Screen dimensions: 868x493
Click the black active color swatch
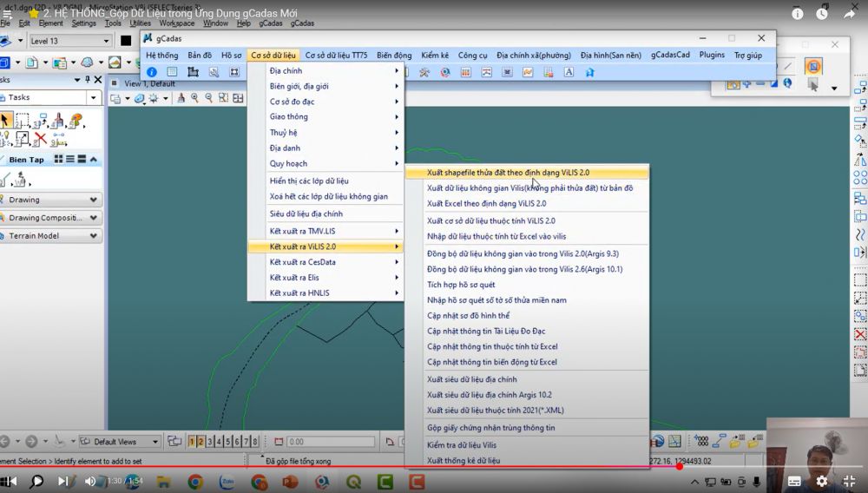click(126, 41)
